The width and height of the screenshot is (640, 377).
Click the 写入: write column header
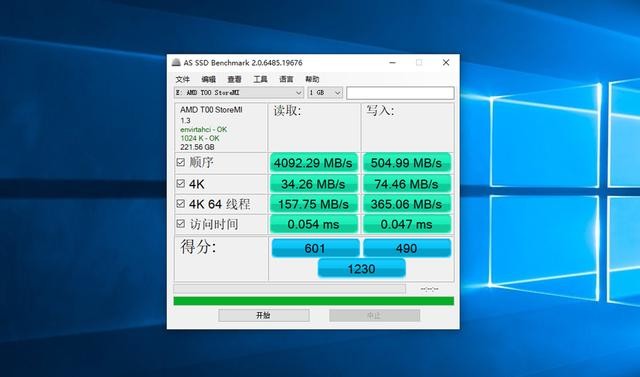380,110
